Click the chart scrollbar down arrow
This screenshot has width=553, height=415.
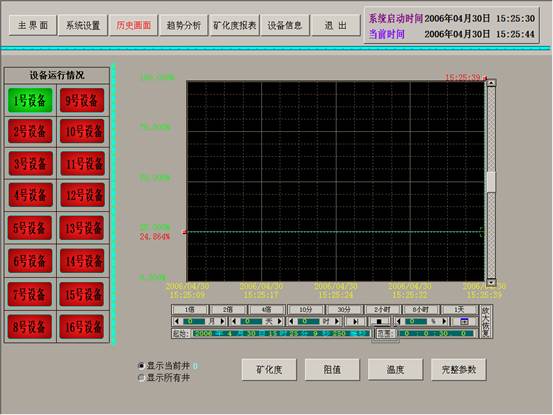coord(491,282)
